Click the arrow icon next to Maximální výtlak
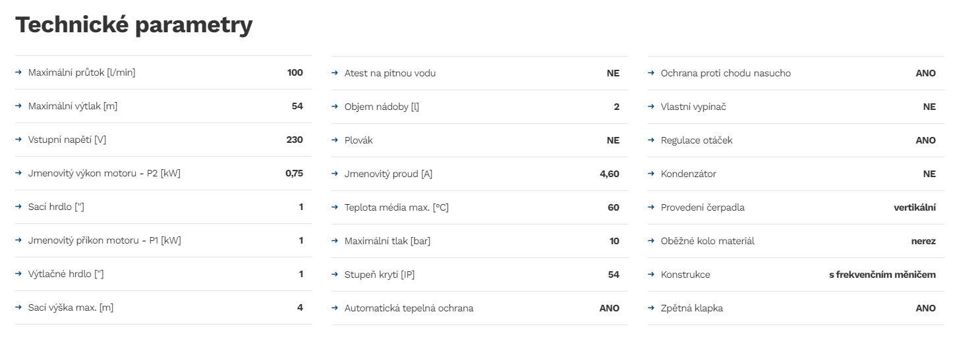 (18, 106)
